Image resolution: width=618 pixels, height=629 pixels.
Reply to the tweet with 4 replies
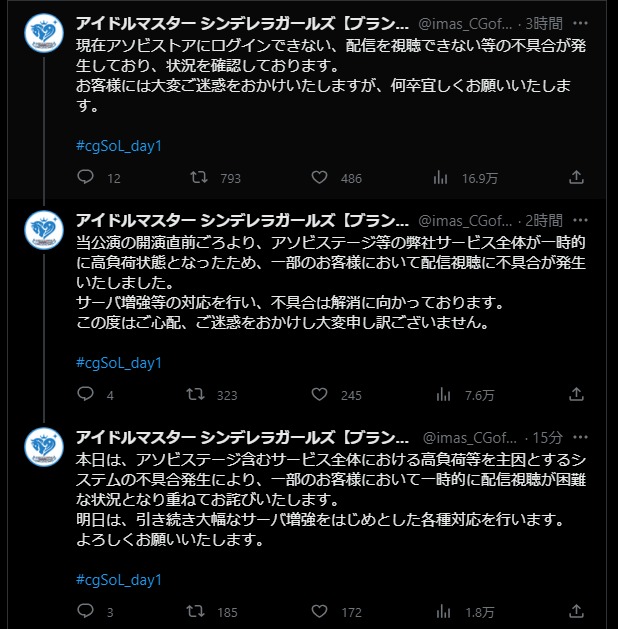[85, 394]
